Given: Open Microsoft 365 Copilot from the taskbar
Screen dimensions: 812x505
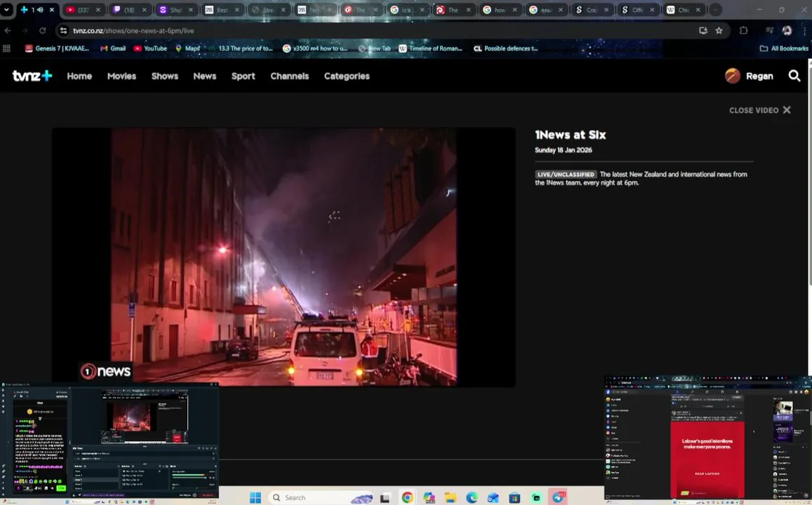Looking at the screenshot, I should [x=430, y=498].
